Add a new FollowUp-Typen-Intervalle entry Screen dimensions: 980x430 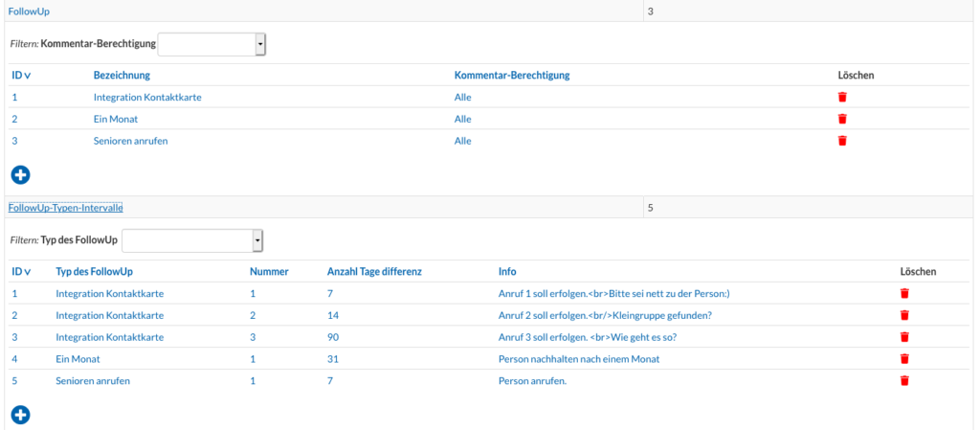21,415
